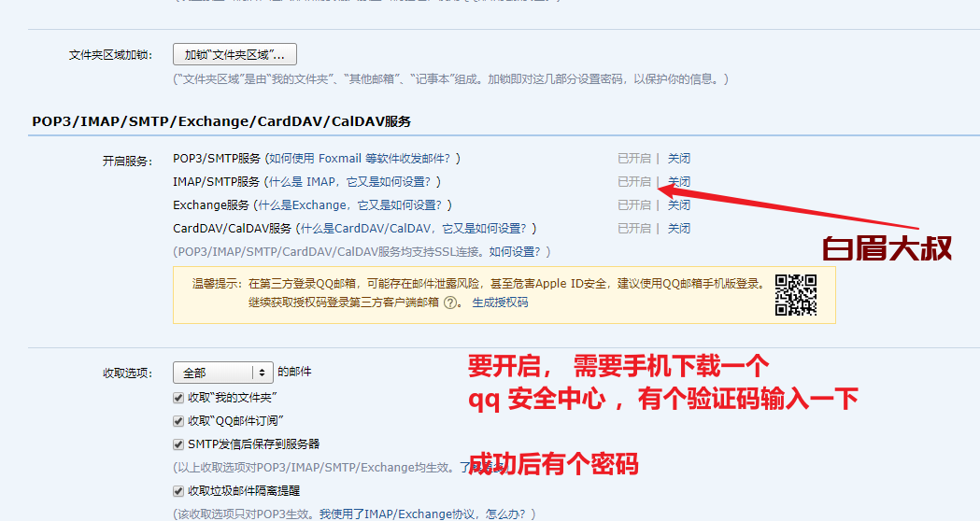Click the CardDAV/CalDAV '已开启' status text

pyautogui.click(x=633, y=229)
